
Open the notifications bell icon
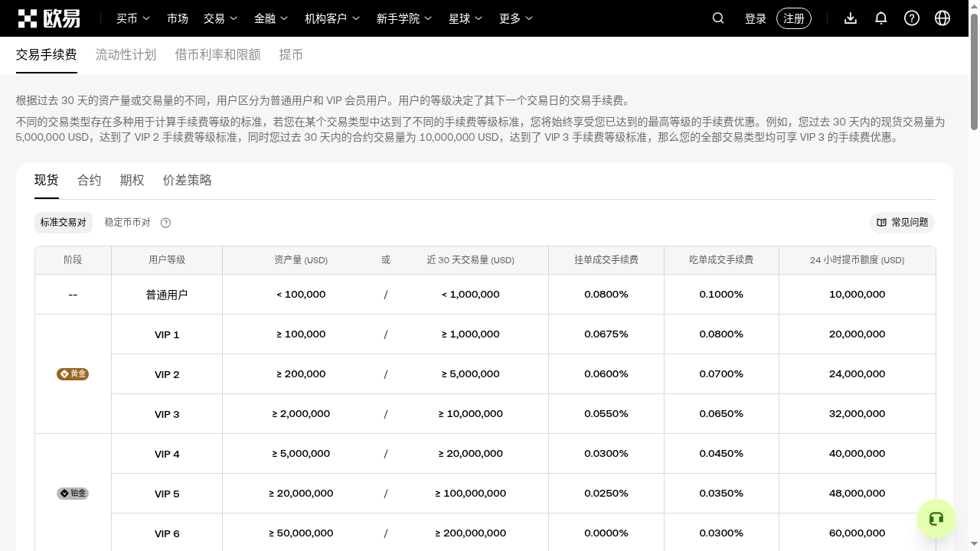click(881, 18)
